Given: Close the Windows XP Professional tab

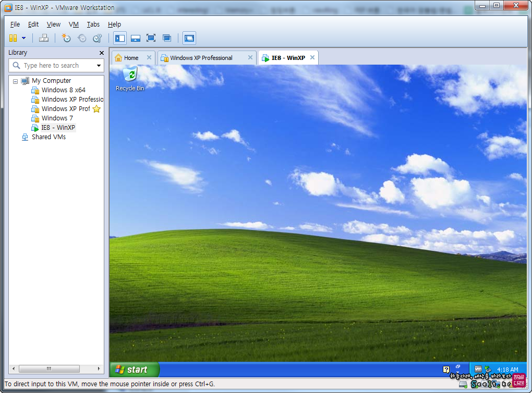Looking at the screenshot, I should coord(250,58).
